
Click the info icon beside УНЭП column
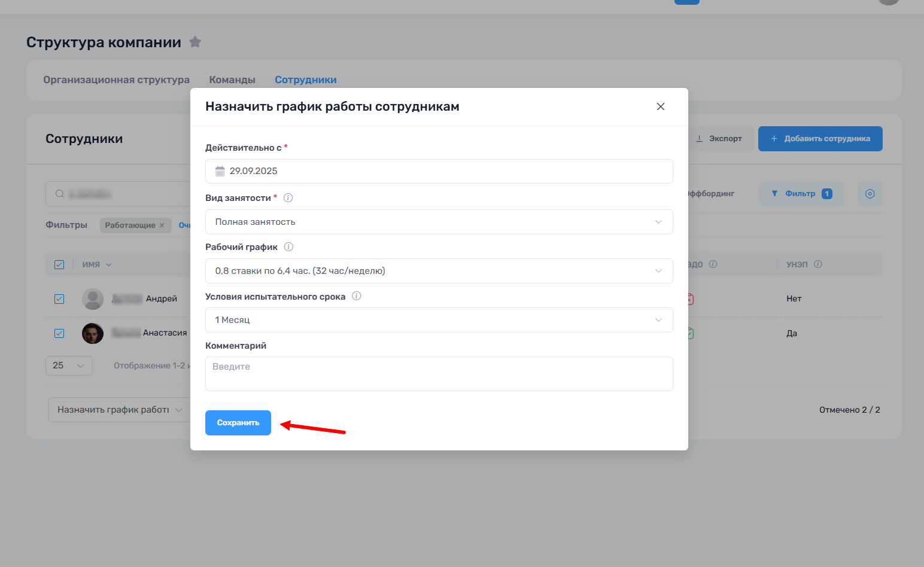[x=818, y=264]
